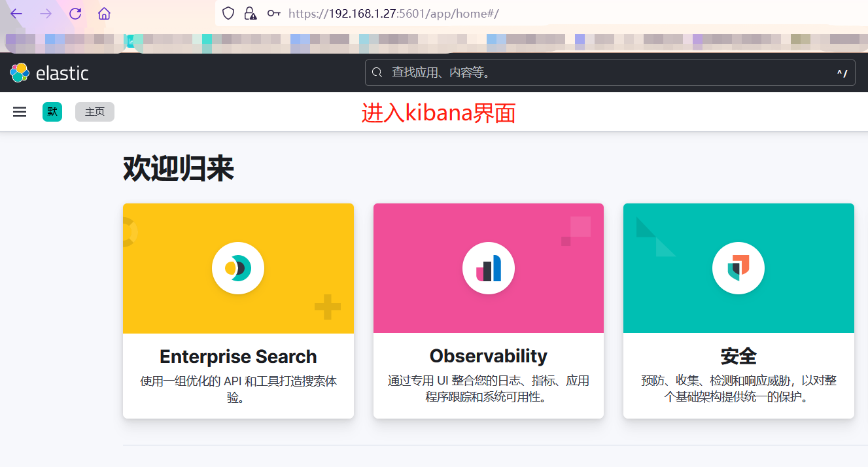Open the 安全 card title
868x467 pixels.
pyautogui.click(x=738, y=356)
